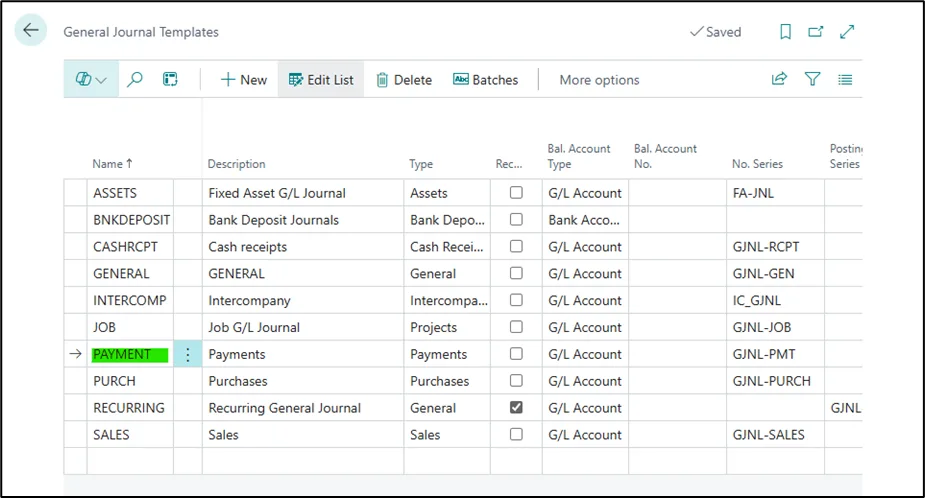Screen dimensions: 925x498
Task: Toggle Recurring checkbox for SALES row
Action: [516, 434]
